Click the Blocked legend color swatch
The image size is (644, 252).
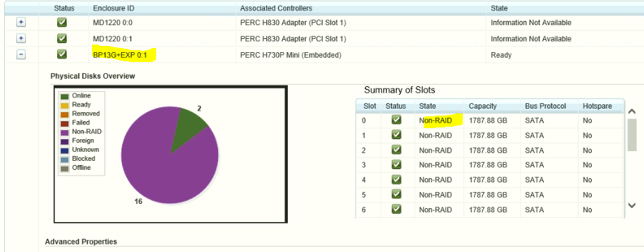[x=65, y=159]
